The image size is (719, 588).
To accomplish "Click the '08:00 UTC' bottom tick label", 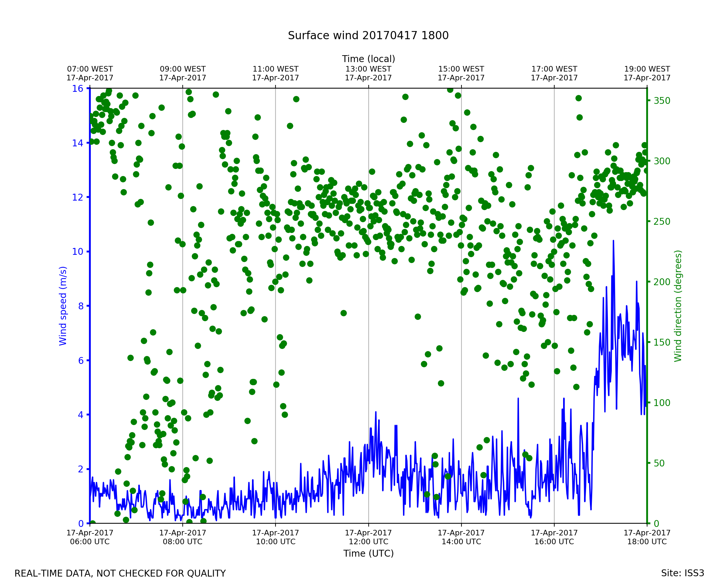I will pos(183,542).
